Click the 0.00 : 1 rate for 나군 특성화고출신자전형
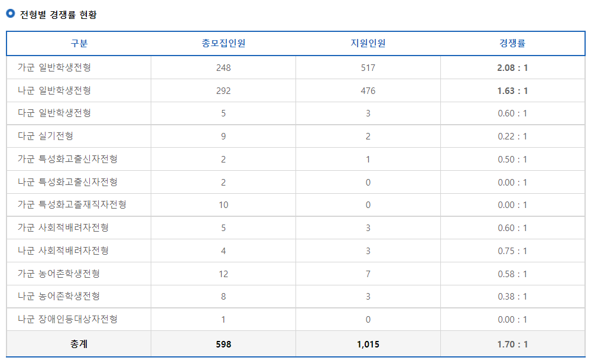This screenshot has height=364, width=591. (x=512, y=182)
